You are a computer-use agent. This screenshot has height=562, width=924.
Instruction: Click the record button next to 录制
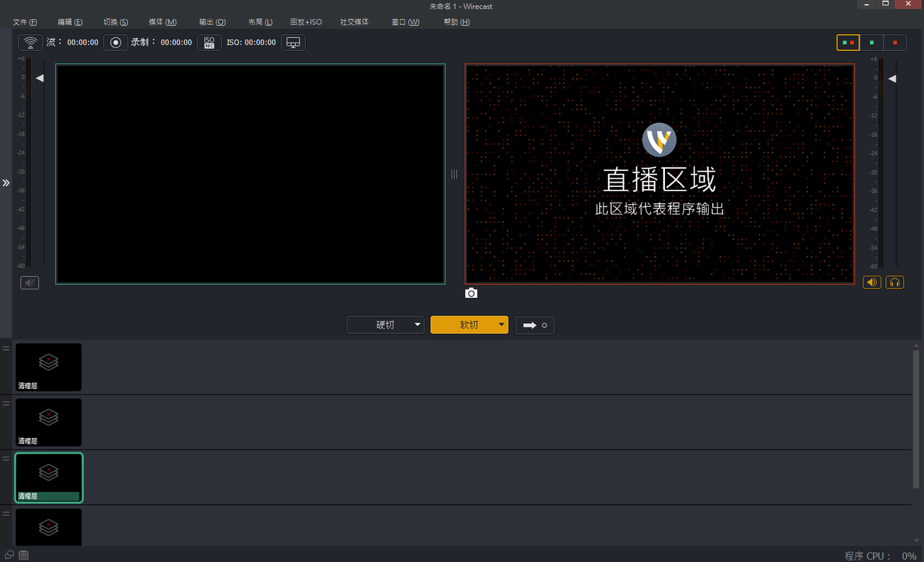(x=115, y=43)
